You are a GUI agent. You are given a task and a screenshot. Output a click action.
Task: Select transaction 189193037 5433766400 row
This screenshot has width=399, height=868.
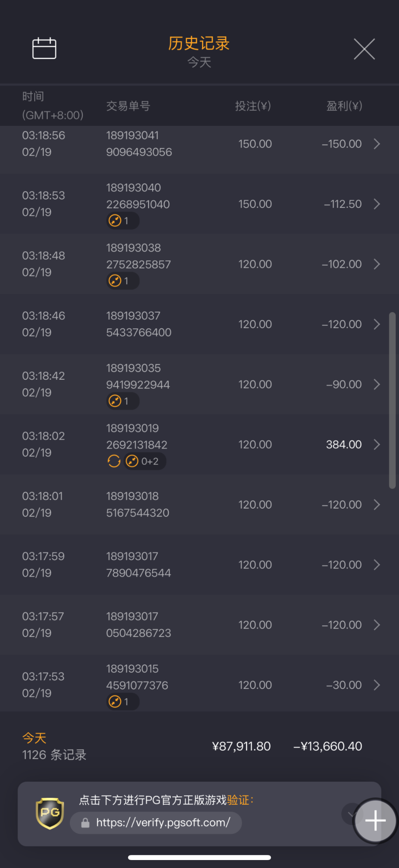coord(139,324)
